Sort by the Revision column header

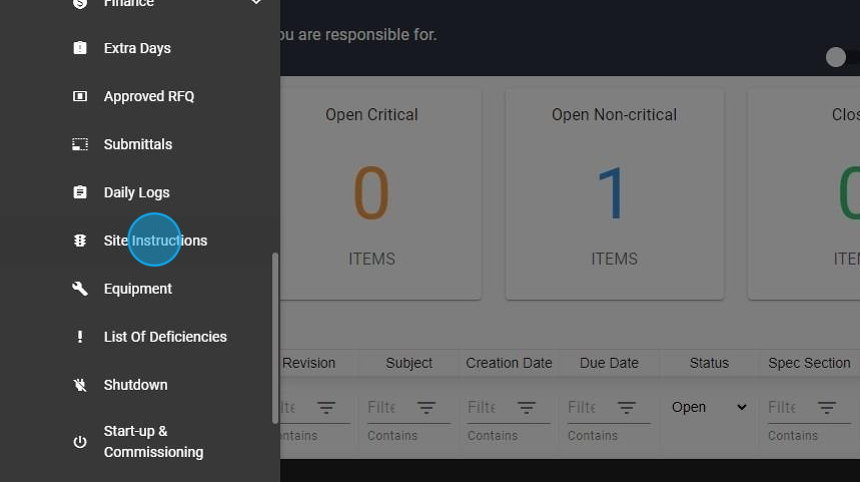(x=309, y=363)
